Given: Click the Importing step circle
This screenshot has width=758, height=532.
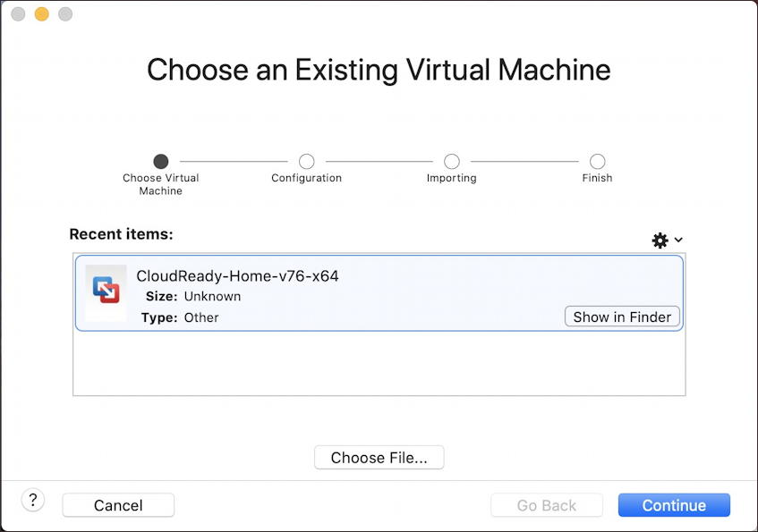Looking at the screenshot, I should [x=452, y=161].
